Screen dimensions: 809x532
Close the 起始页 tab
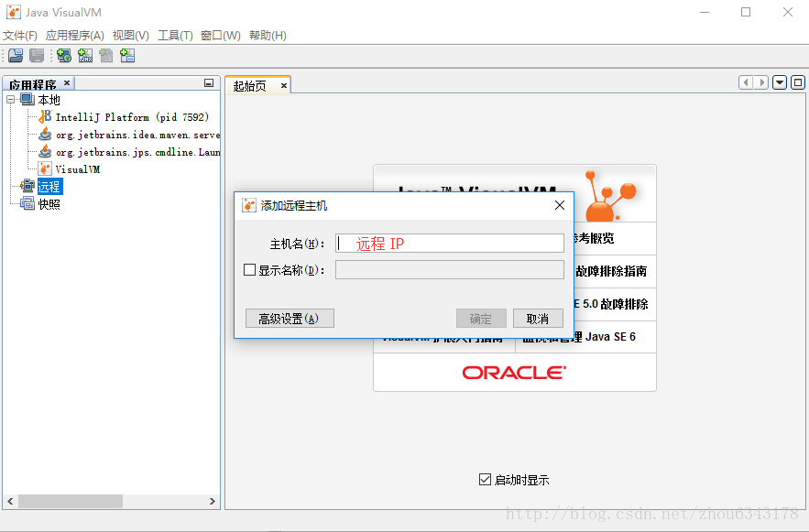(x=284, y=85)
